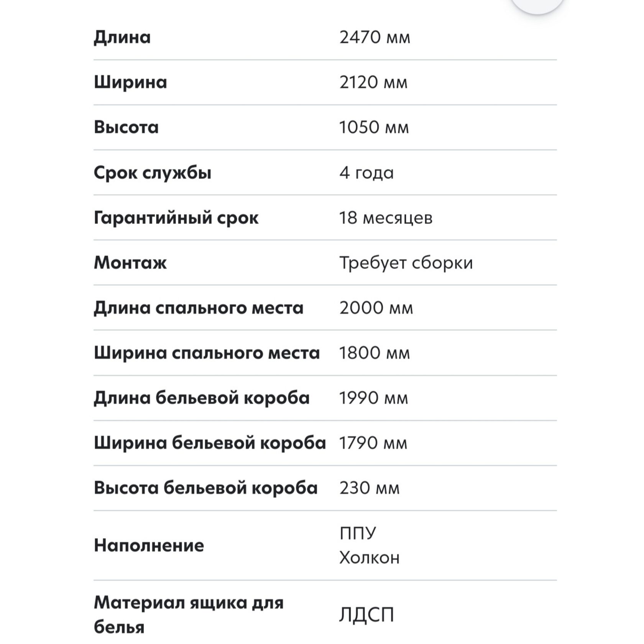Click the Срок службы label
The height and width of the screenshot is (644, 644).
coord(153,173)
